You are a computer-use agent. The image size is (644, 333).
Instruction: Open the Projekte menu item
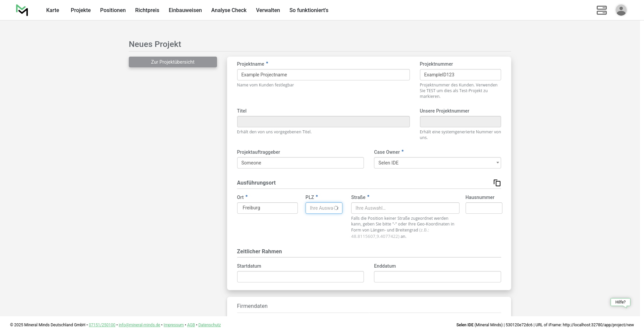click(x=80, y=10)
